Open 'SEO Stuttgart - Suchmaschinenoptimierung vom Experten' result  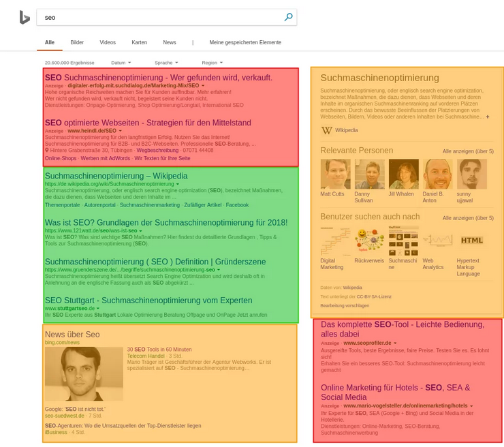click(x=148, y=300)
